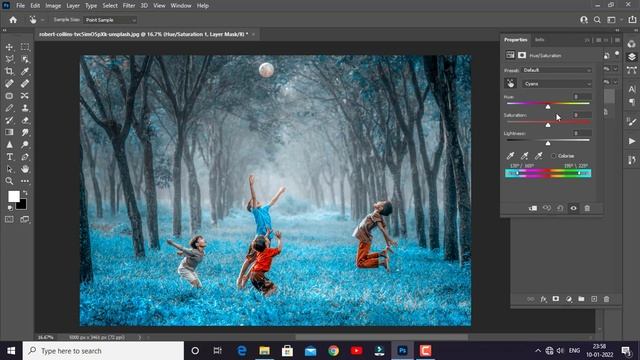The height and width of the screenshot is (360, 640).
Task: Change screen mode button in toolbar
Action: 25,220
